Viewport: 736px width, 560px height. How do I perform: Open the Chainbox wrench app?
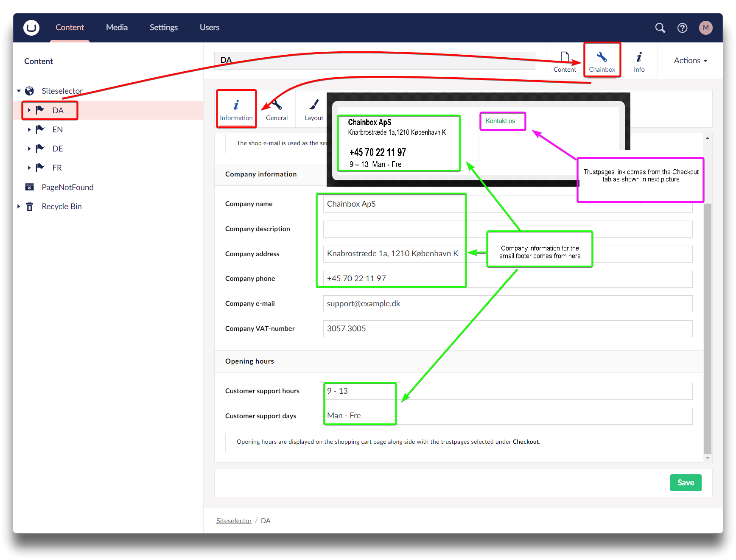[602, 61]
